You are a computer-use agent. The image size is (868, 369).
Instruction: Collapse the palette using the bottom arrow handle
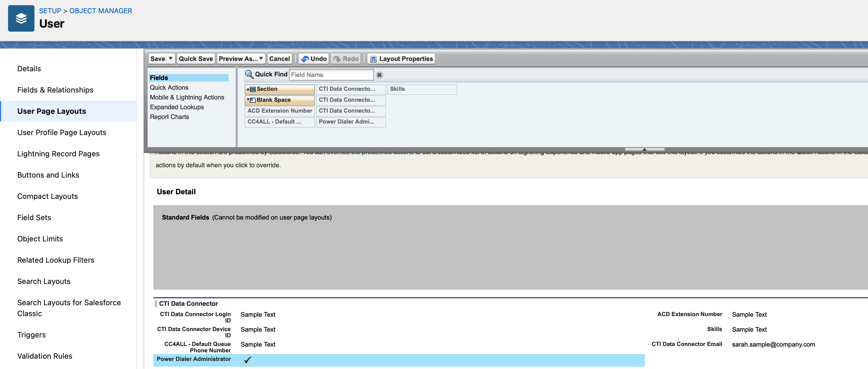click(x=644, y=149)
